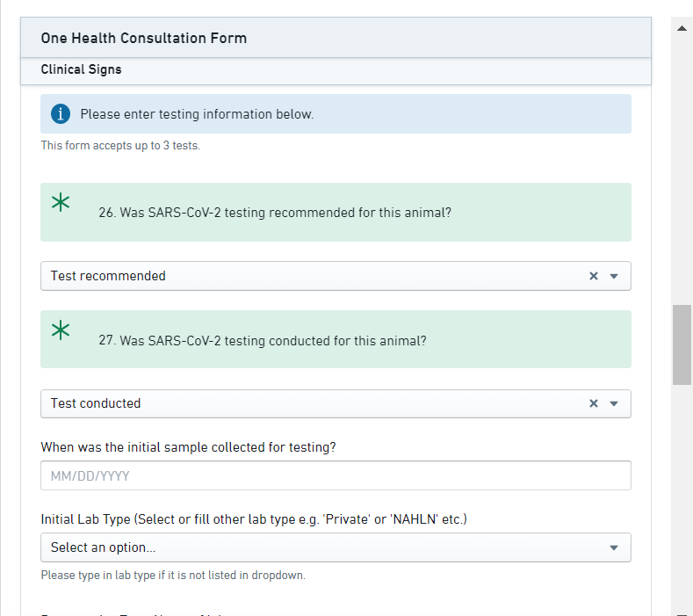The width and height of the screenshot is (693, 616).
Task: Select the 'One Health Consultation Form' header
Action: 144,39
